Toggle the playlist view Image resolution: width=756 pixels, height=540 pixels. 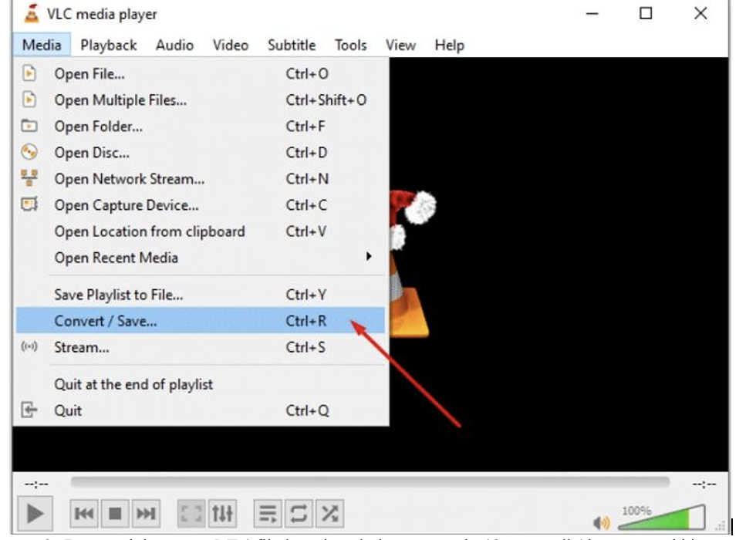(267, 513)
